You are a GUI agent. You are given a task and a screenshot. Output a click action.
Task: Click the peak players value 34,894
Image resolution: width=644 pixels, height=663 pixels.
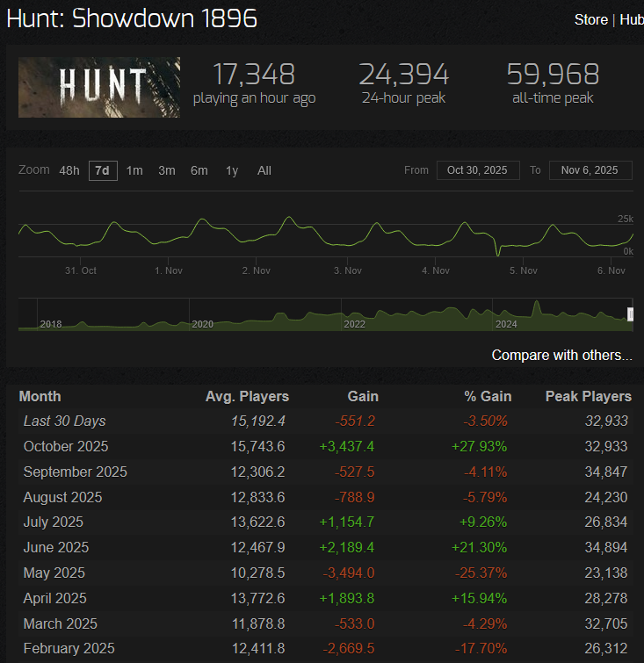[x=606, y=548]
